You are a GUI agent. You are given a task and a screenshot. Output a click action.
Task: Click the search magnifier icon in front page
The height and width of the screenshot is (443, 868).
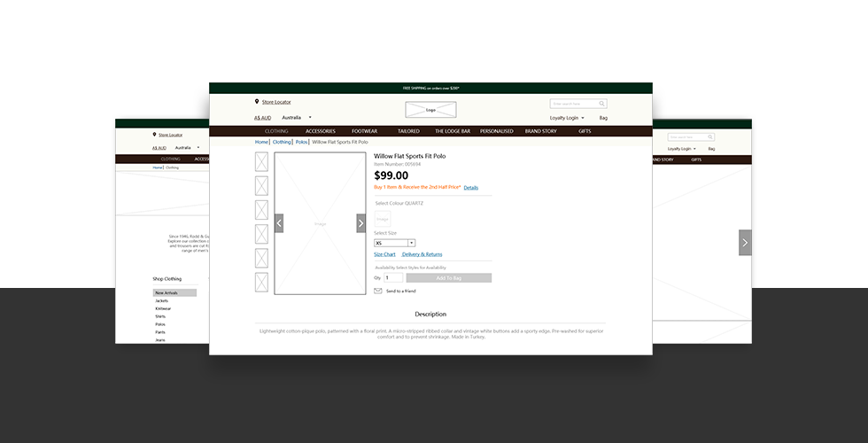[x=601, y=104]
